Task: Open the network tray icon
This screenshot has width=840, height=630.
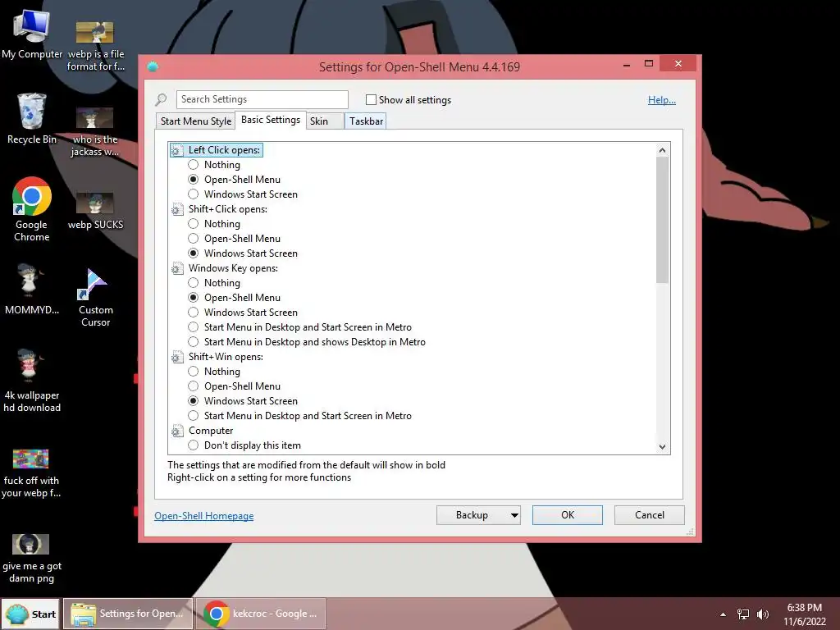Action: (x=743, y=614)
